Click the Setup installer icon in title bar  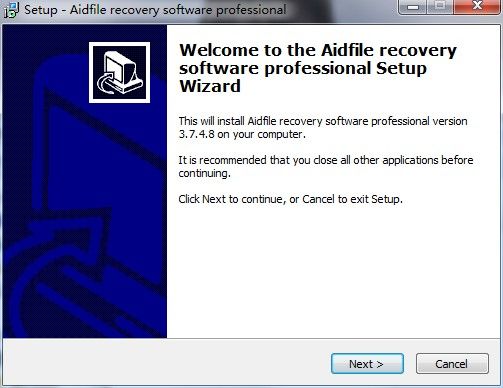pyautogui.click(x=11, y=10)
